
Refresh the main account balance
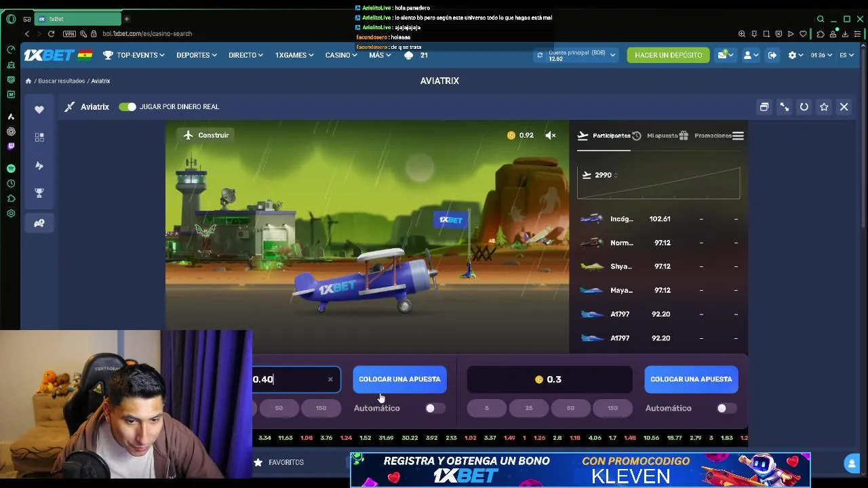coord(540,56)
